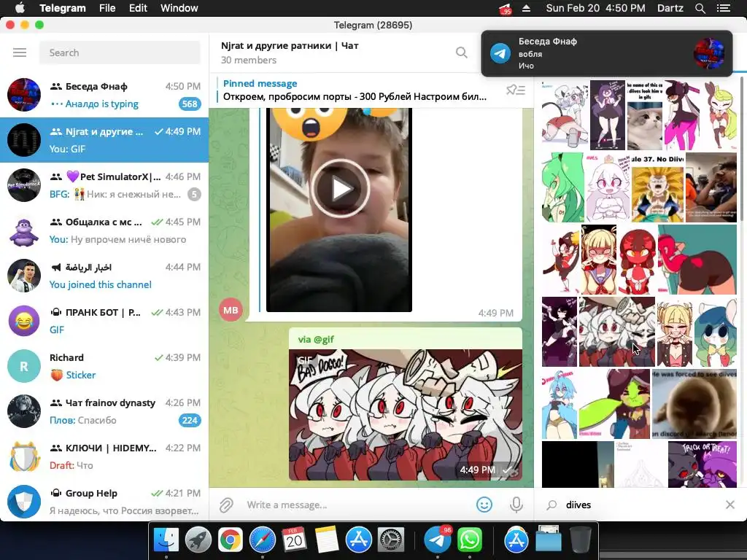
Task: Play the video in the message
Action: click(340, 189)
